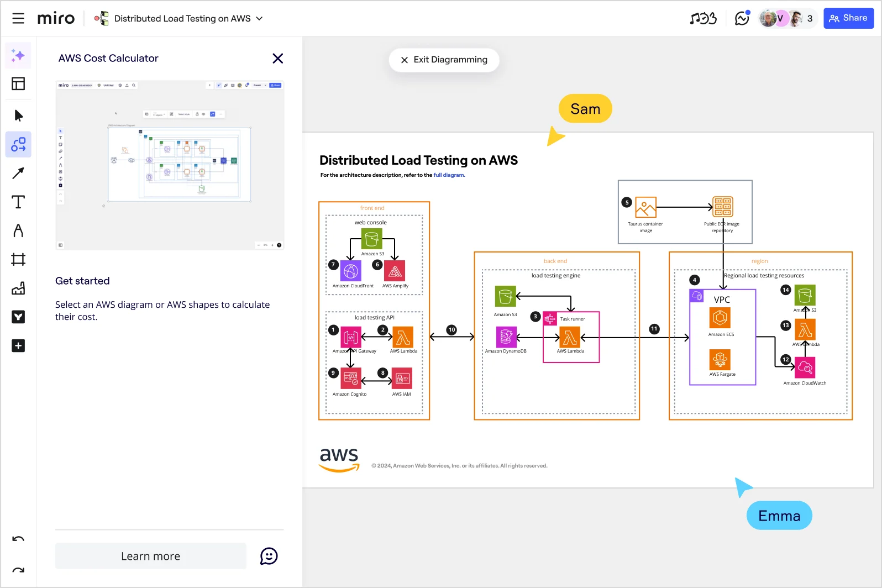Open the music activities icon

pyautogui.click(x=703, y=18)
